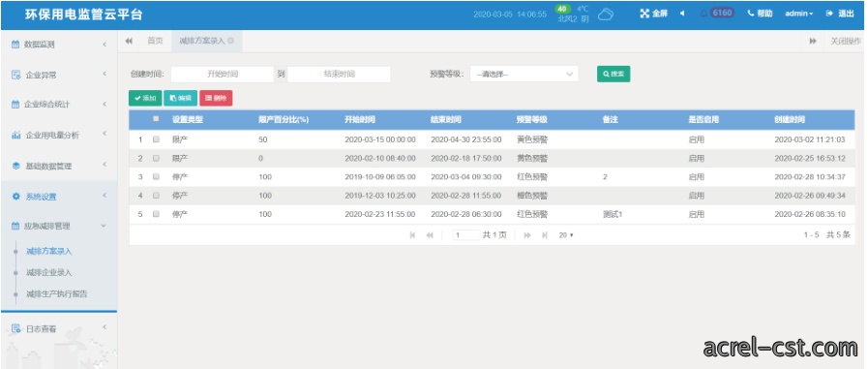Click the 退出 logout icon
868x369 pixels.
click(829, 14)
